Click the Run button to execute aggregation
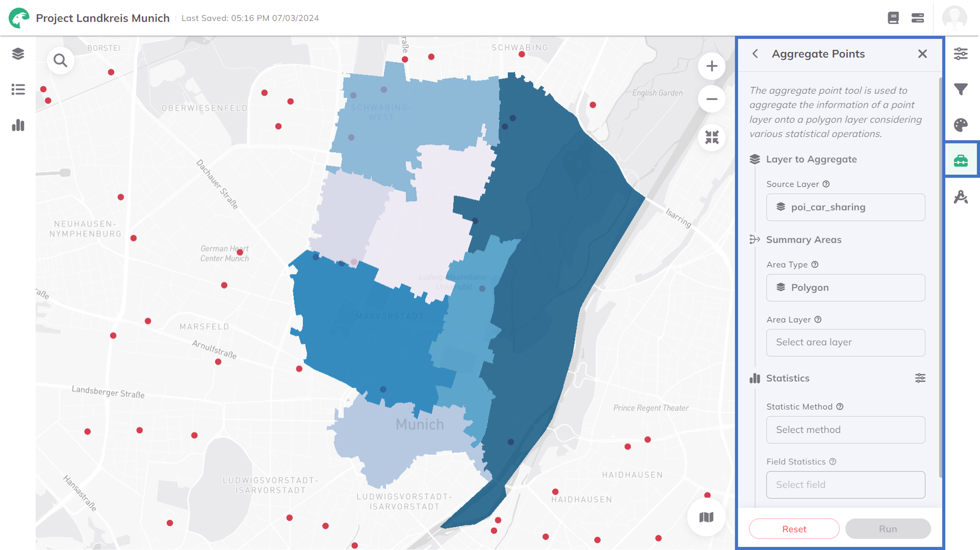 coord(888,528)
